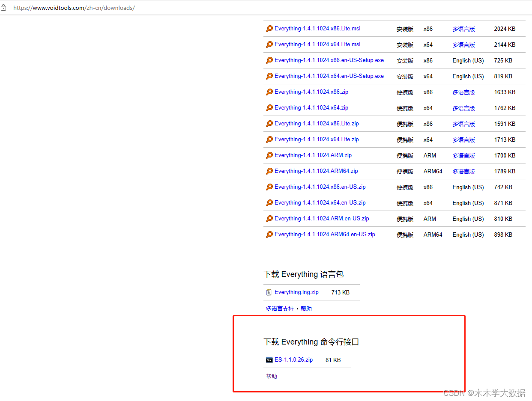Click 多语言版 in the ARM64.zip row
Viewport: 532px width, 401px height.
[x=463, y=172]
